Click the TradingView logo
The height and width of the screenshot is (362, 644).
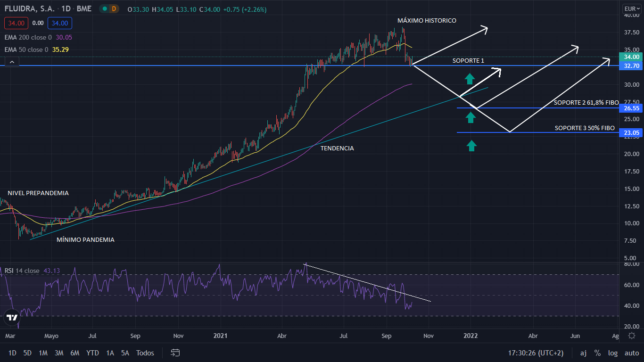pyautogui.click(x=12, y=317)
